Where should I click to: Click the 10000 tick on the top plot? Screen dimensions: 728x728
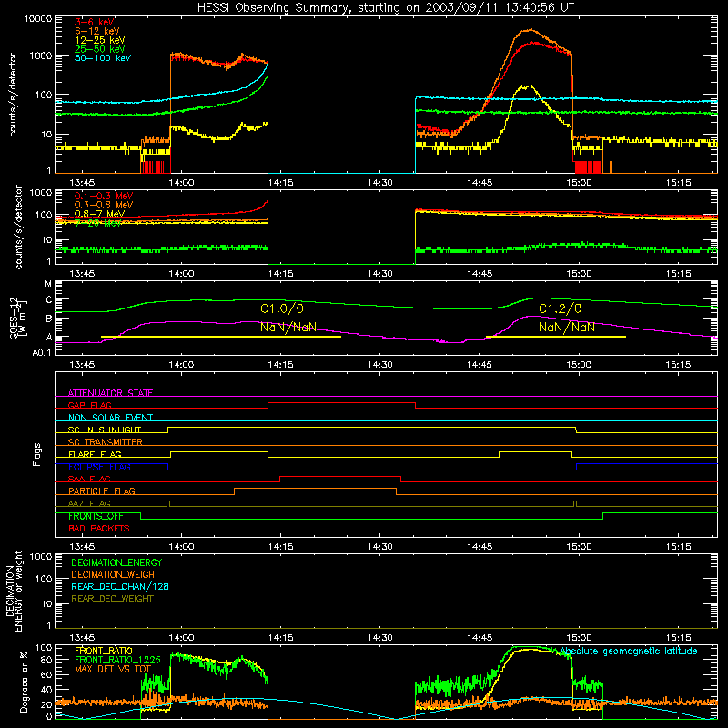coord(38,19)
